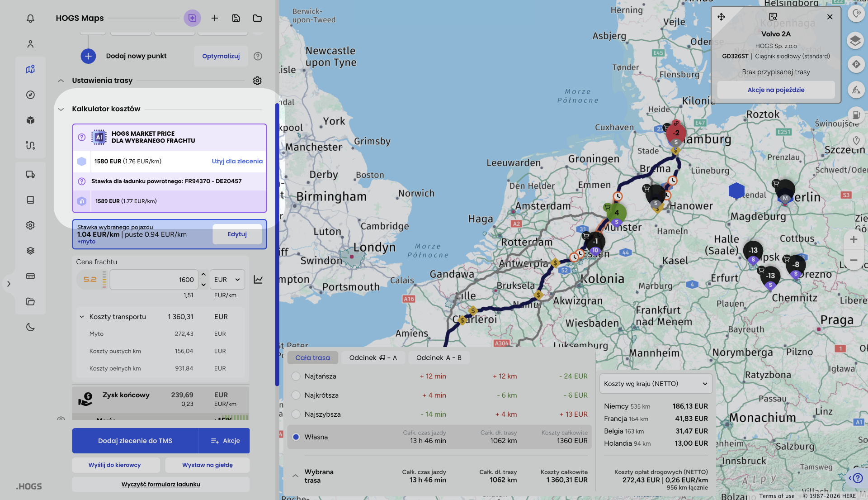The image size is (868, 500).
Task: Open the EUR currency dropdown
Action: [x=227, y=280]
